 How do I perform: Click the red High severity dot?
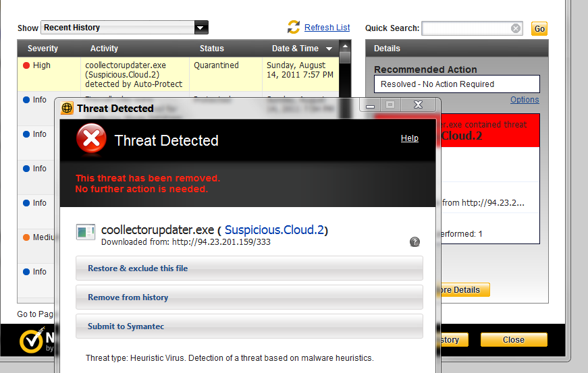click(26, 65)
